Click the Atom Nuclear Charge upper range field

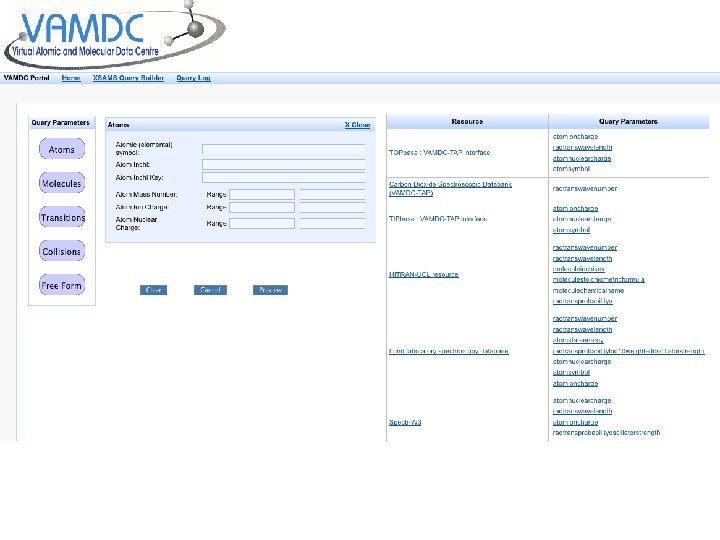coord(332,224)
